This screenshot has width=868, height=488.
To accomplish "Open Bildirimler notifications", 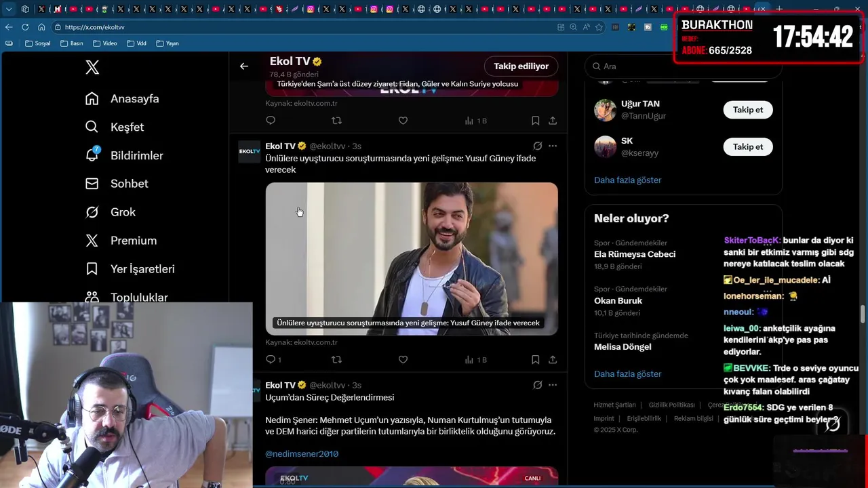I will tap(124, 156).
